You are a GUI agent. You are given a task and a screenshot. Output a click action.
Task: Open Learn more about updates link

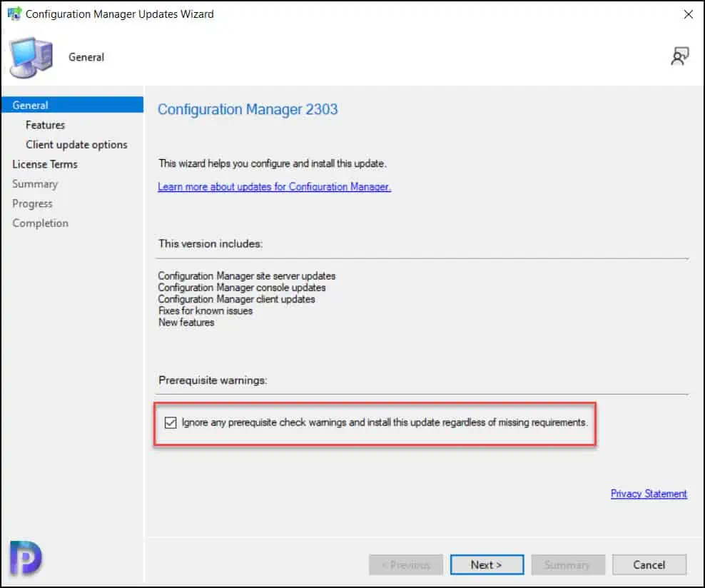(x=274, y=186)
